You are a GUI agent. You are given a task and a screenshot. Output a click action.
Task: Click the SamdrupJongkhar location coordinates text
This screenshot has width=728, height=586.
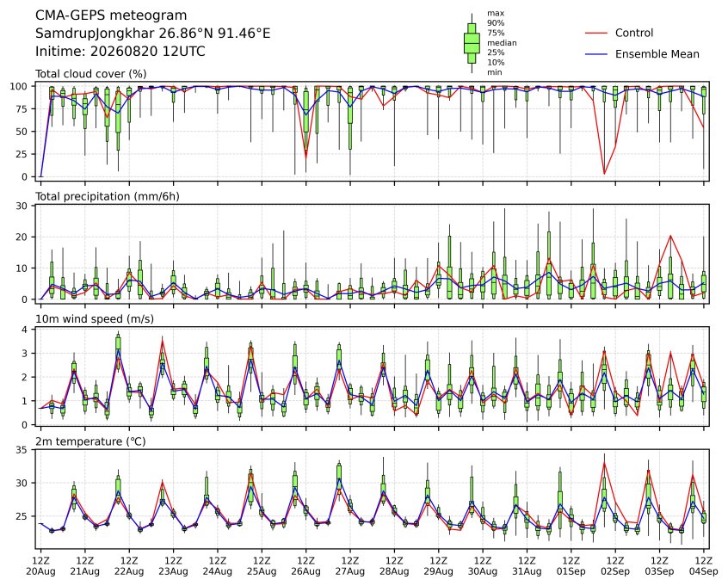click(153, 34)
